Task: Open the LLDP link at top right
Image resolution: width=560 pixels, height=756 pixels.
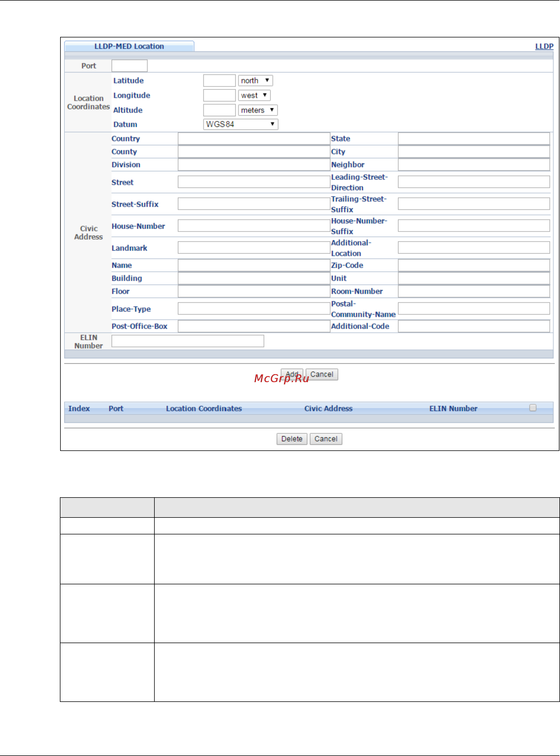Action: click(544, 46)
